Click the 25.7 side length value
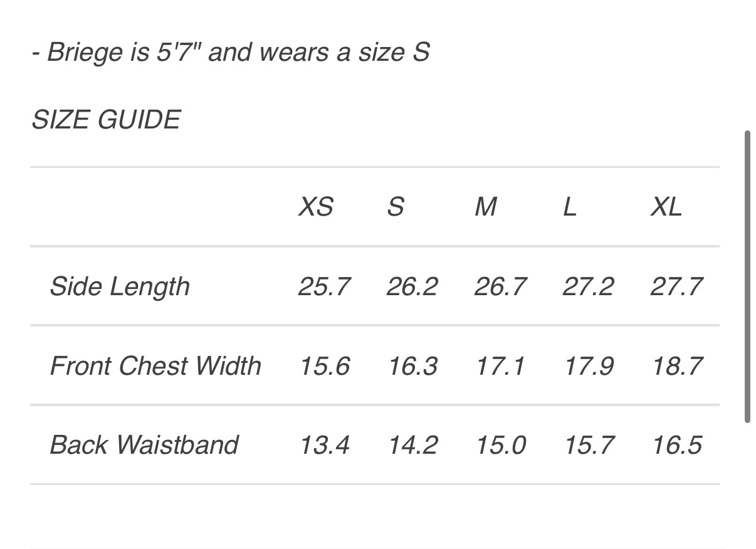 [324, 287]
